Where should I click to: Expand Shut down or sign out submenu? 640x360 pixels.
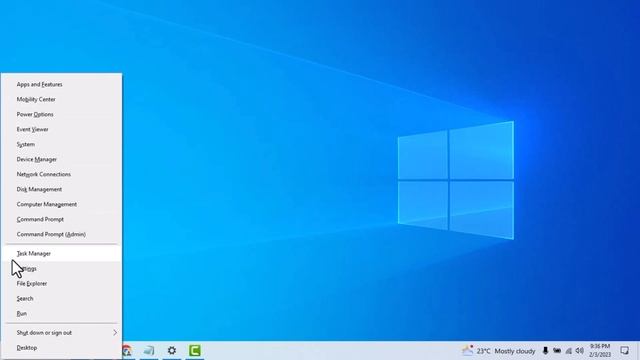tap(61, 333)
